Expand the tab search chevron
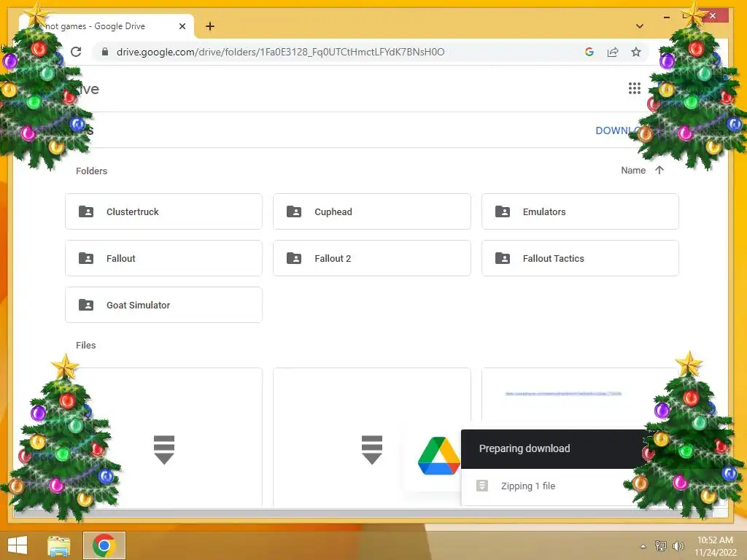 (x=640, y=26)
